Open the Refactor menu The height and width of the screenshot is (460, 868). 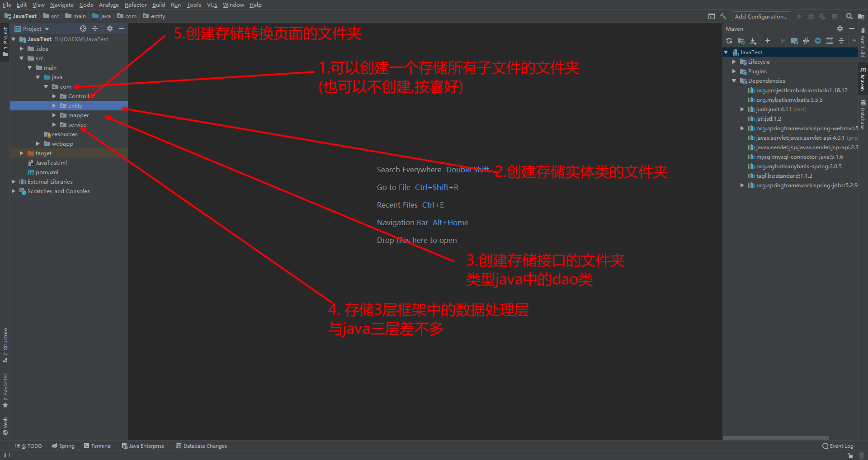[x=136, y=5]
